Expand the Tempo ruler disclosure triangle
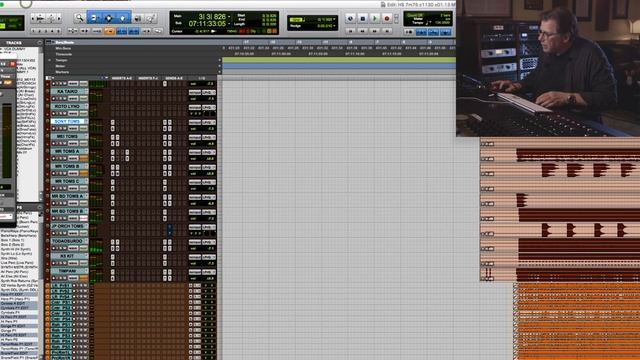This screenshot has height=360, width=640. (50, 60)
